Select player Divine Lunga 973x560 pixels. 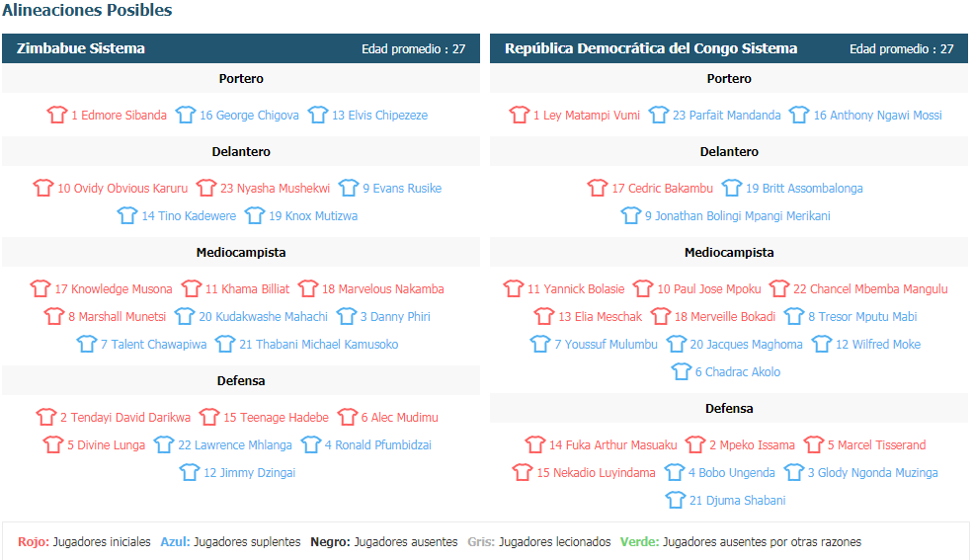pos(106,445)
